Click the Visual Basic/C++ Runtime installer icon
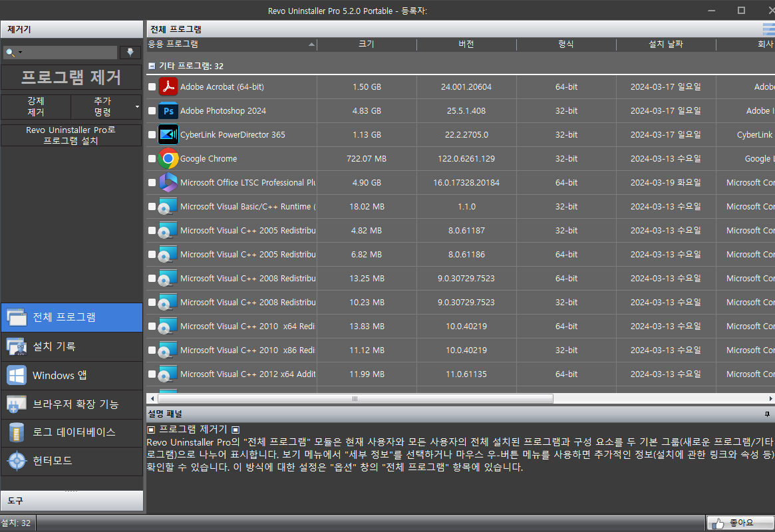 coord(168,206)
